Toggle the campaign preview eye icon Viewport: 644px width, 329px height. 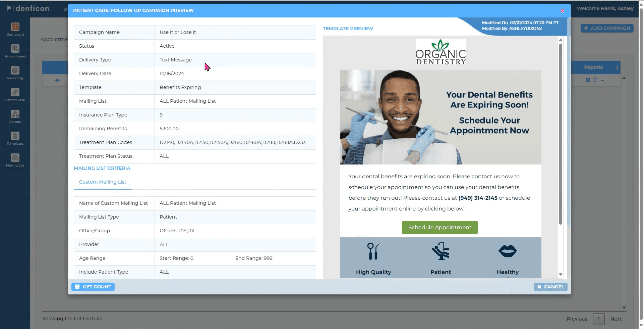click(57, 80)
